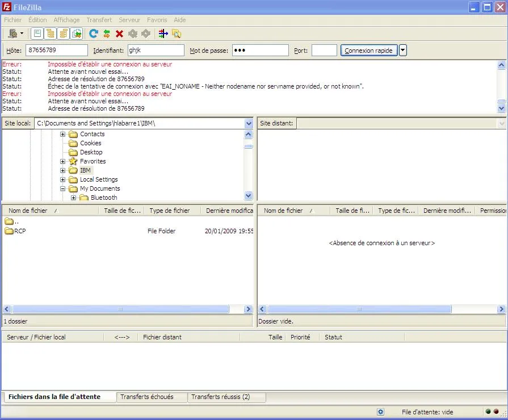
Task: Switch to Fichiers dans la file d'attente tab
Action: (x=60, y=397)
